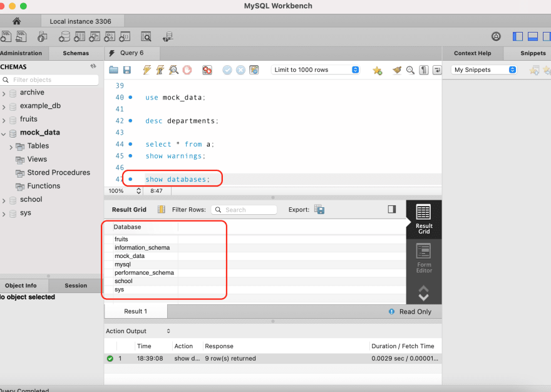Refresh the schemas list icon
The height and width of the screenshot is (392, 551).
[93, 66]
